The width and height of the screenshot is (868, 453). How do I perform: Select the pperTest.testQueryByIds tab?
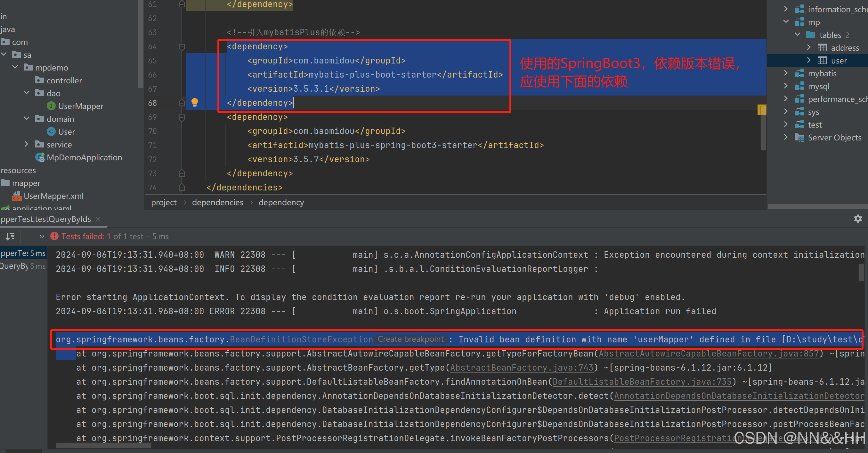click(x=45, y=219)
